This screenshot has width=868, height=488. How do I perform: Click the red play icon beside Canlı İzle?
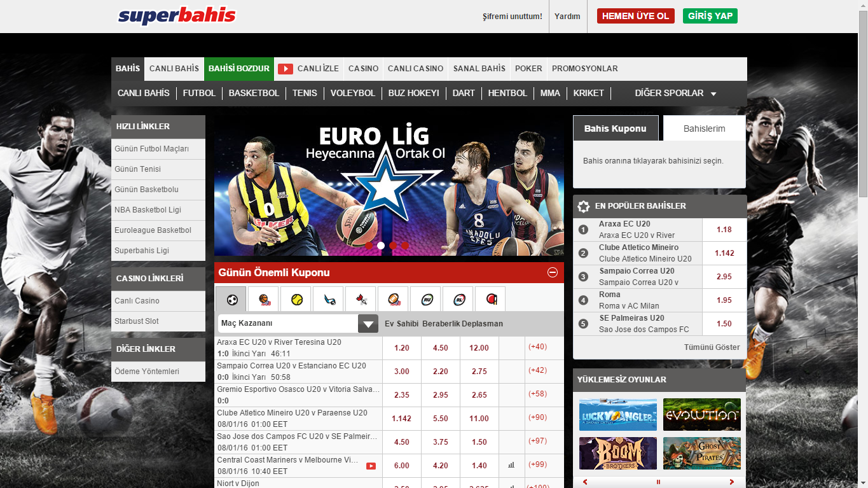[286, 69]
